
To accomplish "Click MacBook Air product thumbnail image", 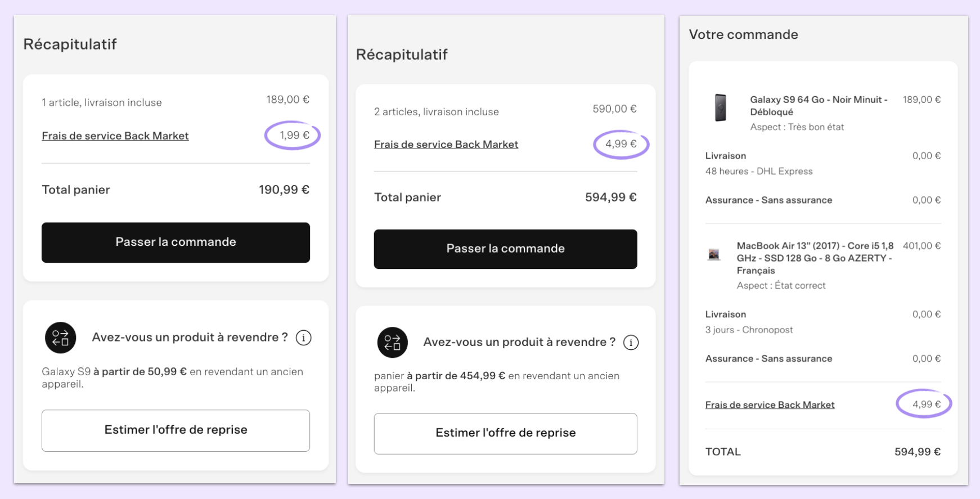I will coord(714,254).
